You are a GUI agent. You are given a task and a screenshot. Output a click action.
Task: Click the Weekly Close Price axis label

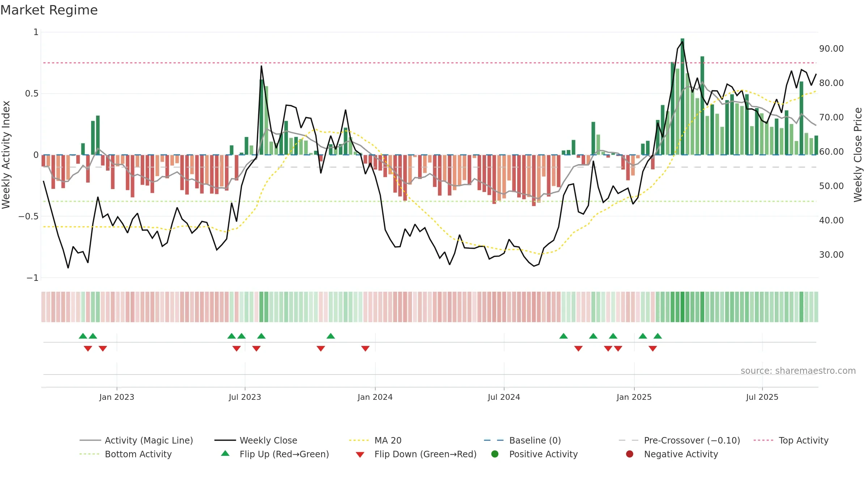pyautogui.click(x=858, y=155)
